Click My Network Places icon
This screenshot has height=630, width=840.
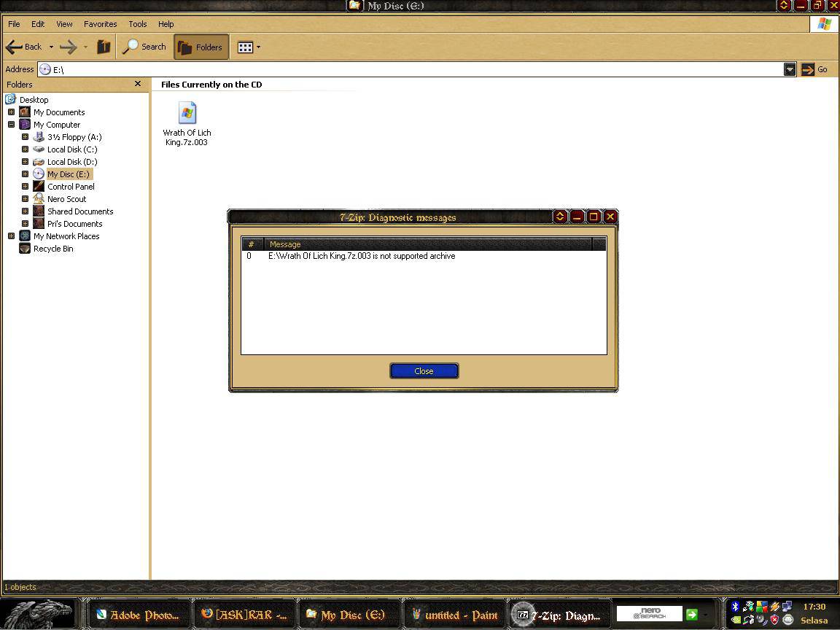click(25, 236)
